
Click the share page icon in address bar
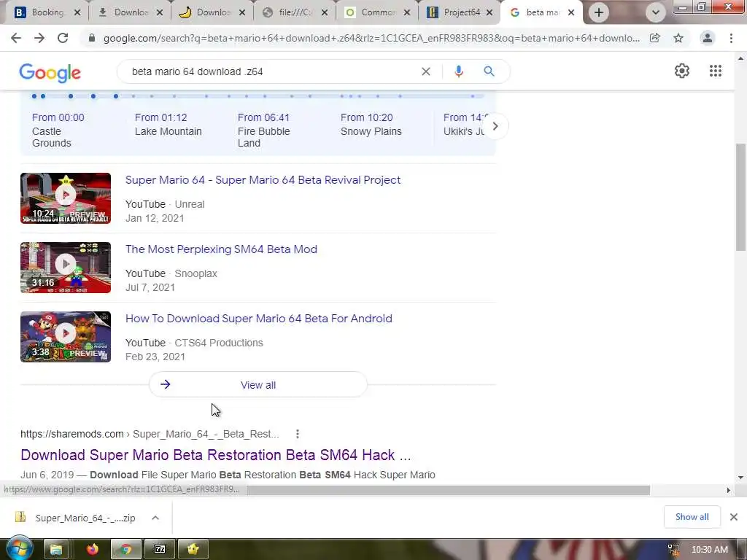tap(654, 38)
